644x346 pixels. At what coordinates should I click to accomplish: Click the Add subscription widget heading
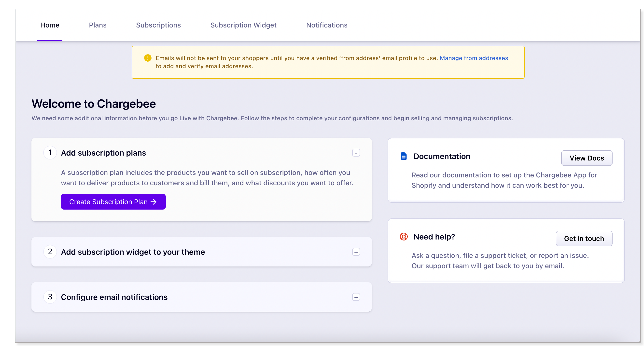(133, 252)
